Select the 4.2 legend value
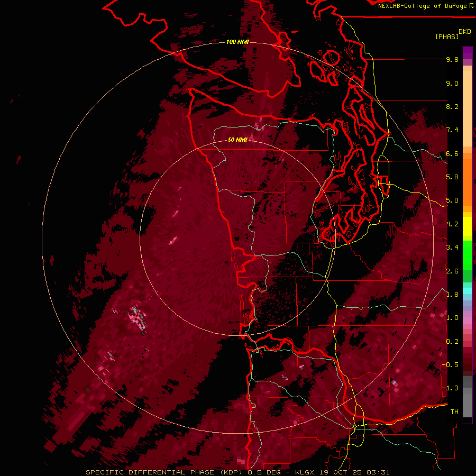Image resolution: width=476 pixels, height=476 pixels. (452, 224)
